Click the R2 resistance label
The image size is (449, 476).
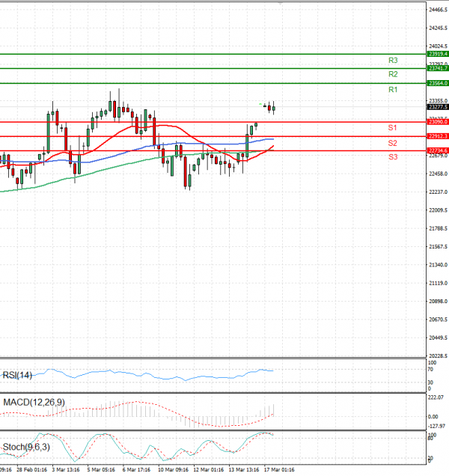[x=393, y=74]
